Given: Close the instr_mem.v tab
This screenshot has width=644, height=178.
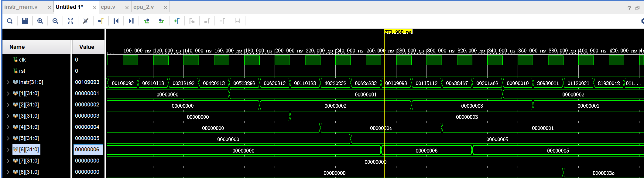Looking at the screenshot, I should (x=50, y=8).
